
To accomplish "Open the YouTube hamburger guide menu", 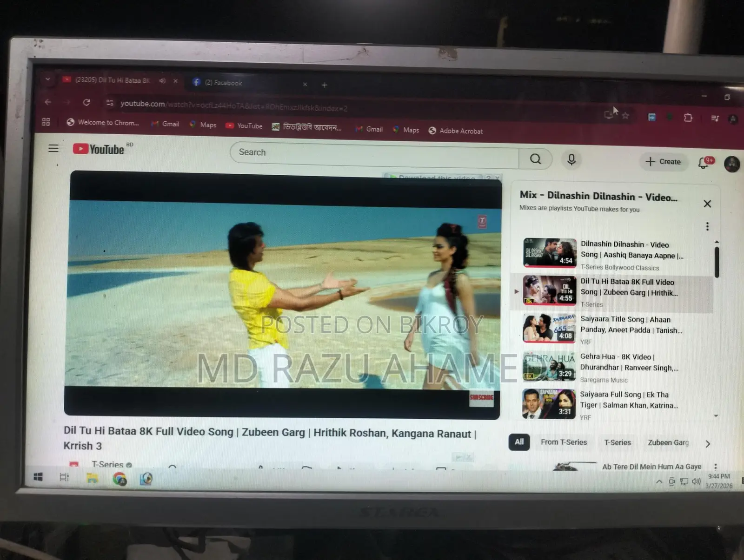I will (53, 148).
